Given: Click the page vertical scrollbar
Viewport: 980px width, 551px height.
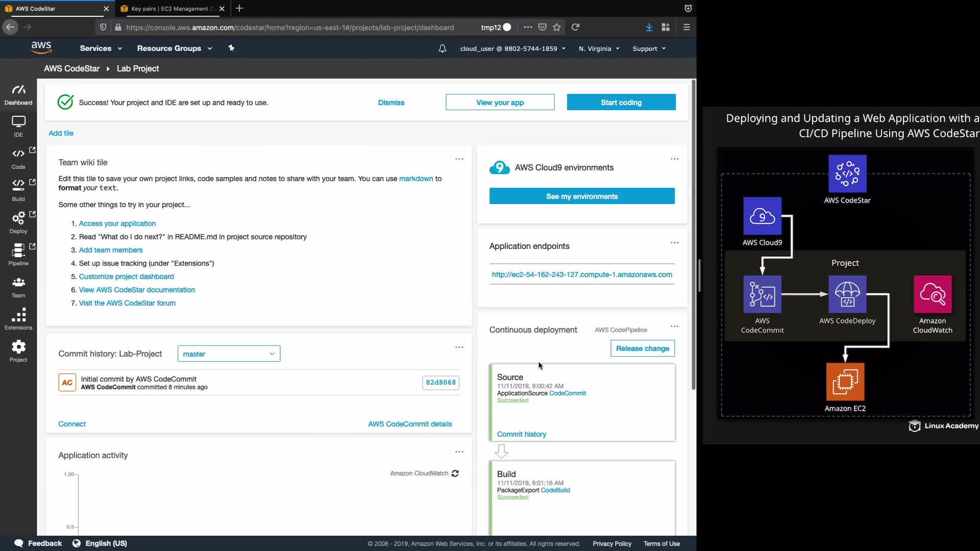Looking at the screenshot, I should click(693, 235).
